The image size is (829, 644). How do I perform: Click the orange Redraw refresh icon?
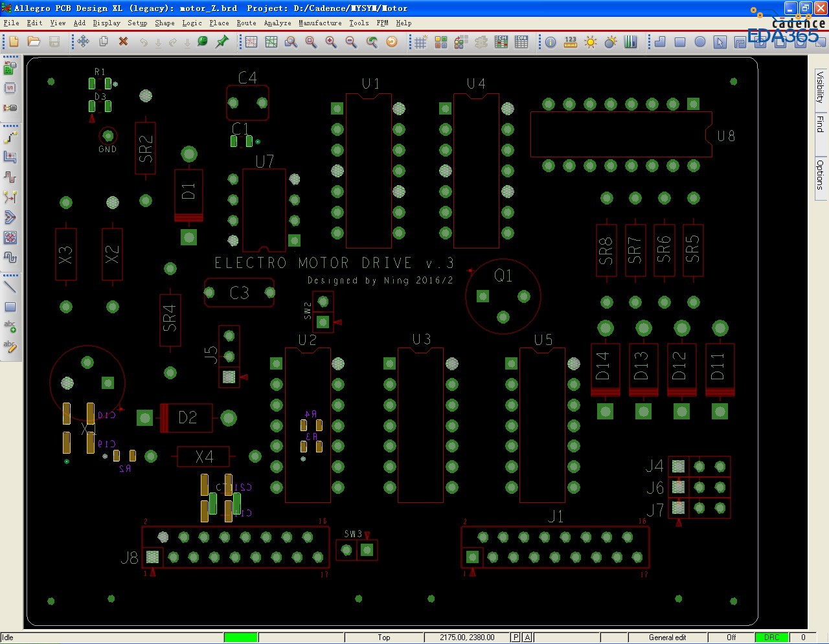392,42
